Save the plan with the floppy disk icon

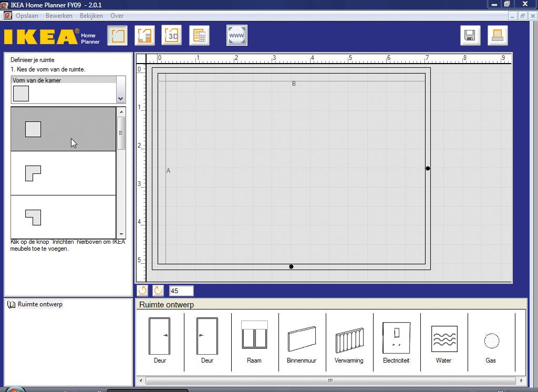pos(470,35)
